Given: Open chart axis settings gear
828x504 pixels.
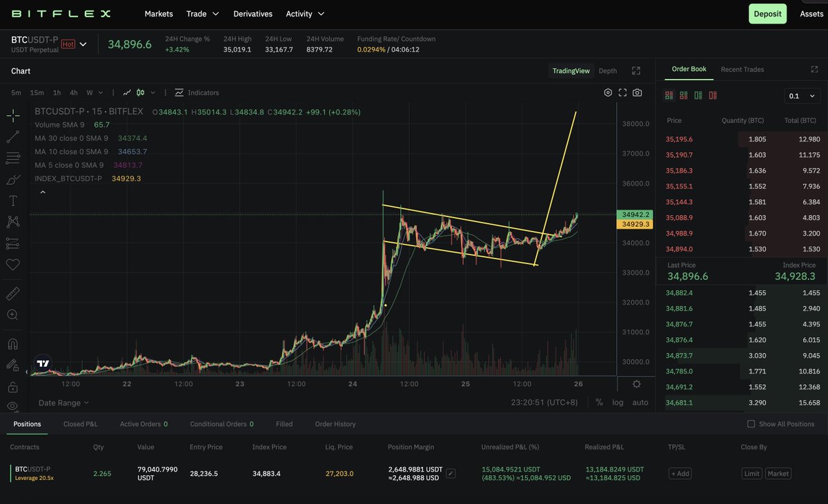Looking at the screenshot, I should [x=636, y=384].
